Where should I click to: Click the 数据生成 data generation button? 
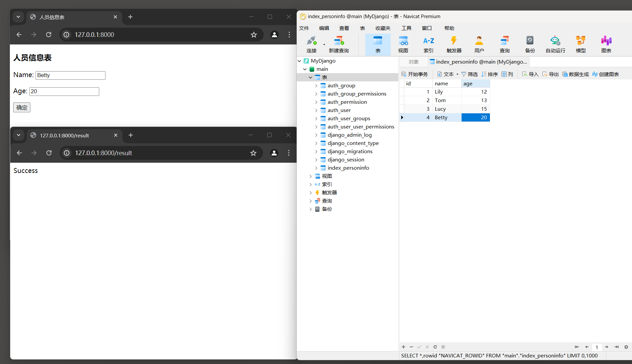click(x=576, y=74)
